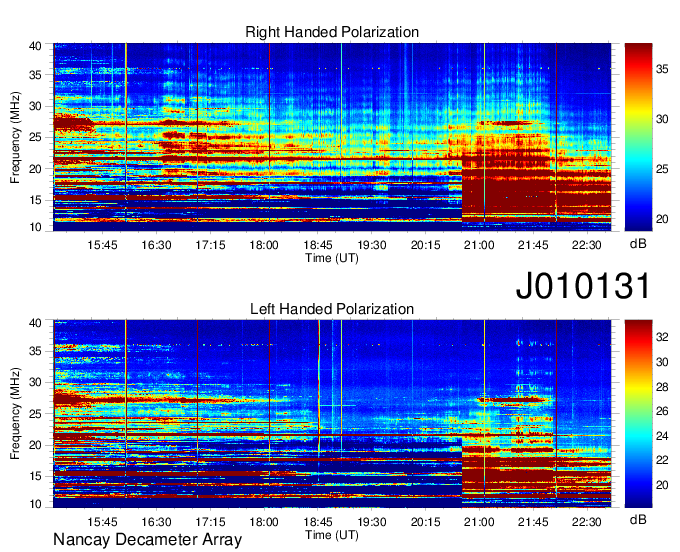Click the 18:45 time tick on the left-handed plot
This screenshot has height=552, width=680.
click(317, 522)
